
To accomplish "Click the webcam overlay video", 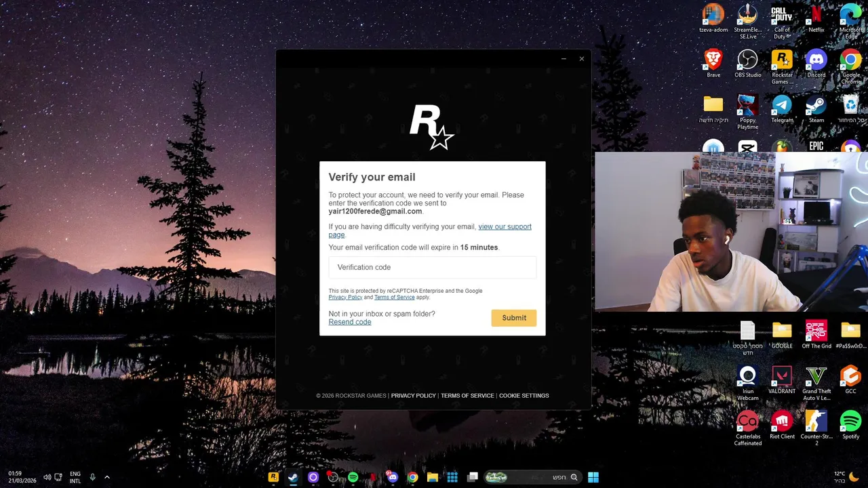I will (x=731, y=232).
